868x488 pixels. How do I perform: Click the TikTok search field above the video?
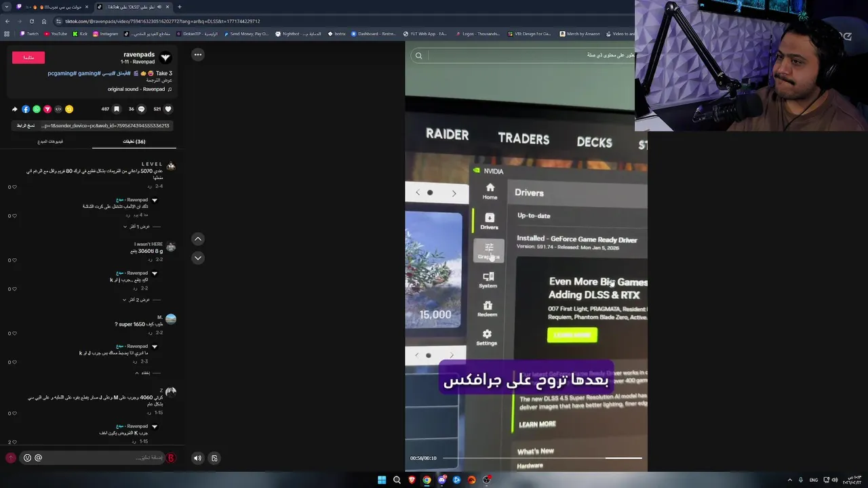point(523,56)
